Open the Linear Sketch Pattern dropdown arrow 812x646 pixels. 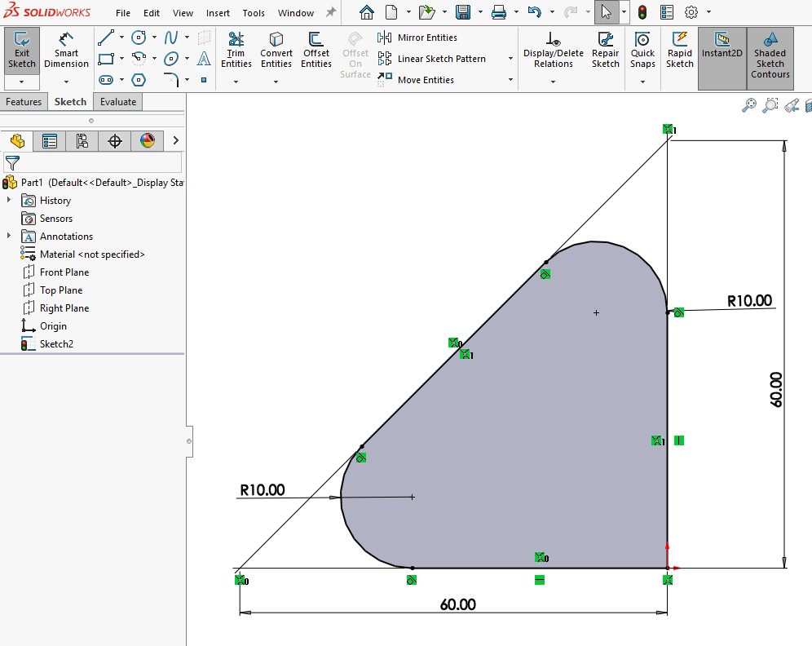(x=510, y=59)
